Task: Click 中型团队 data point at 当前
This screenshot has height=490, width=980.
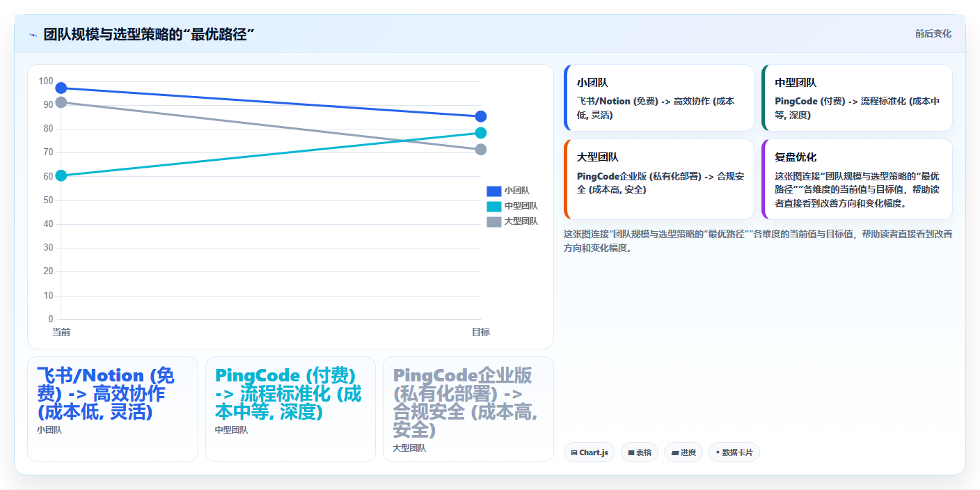Action: click(x=61, y=175)
